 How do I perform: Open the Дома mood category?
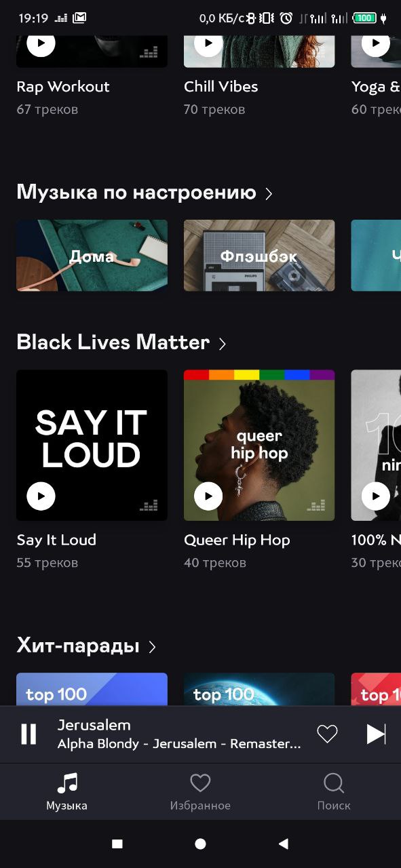(92, 256)
